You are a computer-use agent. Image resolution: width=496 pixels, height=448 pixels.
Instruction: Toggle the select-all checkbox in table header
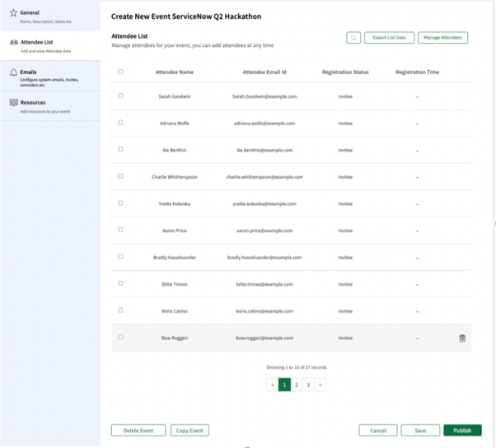click(x=120, y=72)
